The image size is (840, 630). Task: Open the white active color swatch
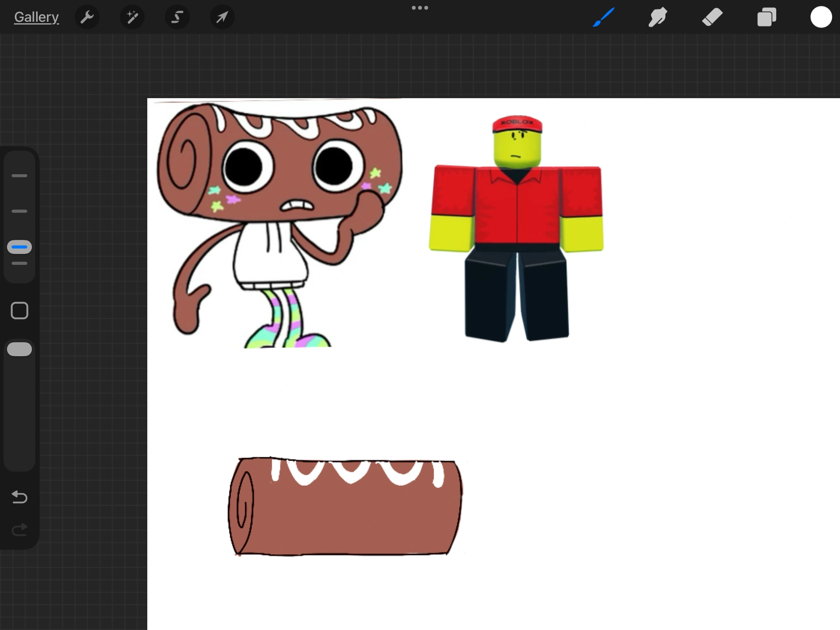pos(821,17)
